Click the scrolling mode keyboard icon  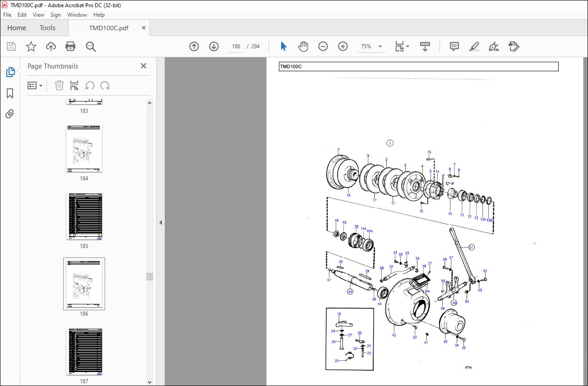click(425, 46)
